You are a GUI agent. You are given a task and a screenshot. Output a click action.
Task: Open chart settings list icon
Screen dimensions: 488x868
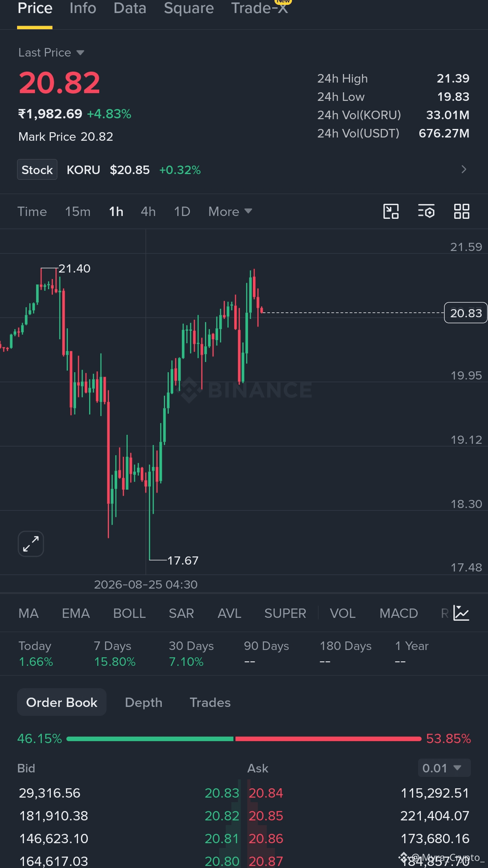pyautogui.click(x=426, y=212)
